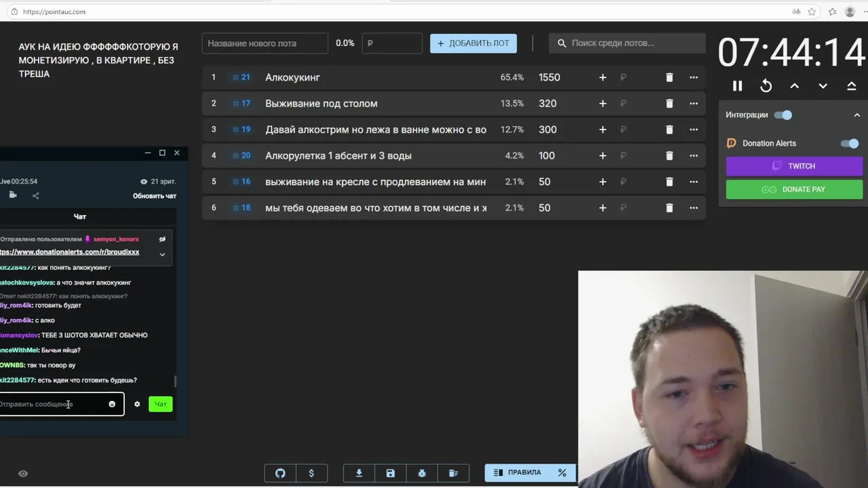Open the ПРАВИЛА rules button

point(517,472)
